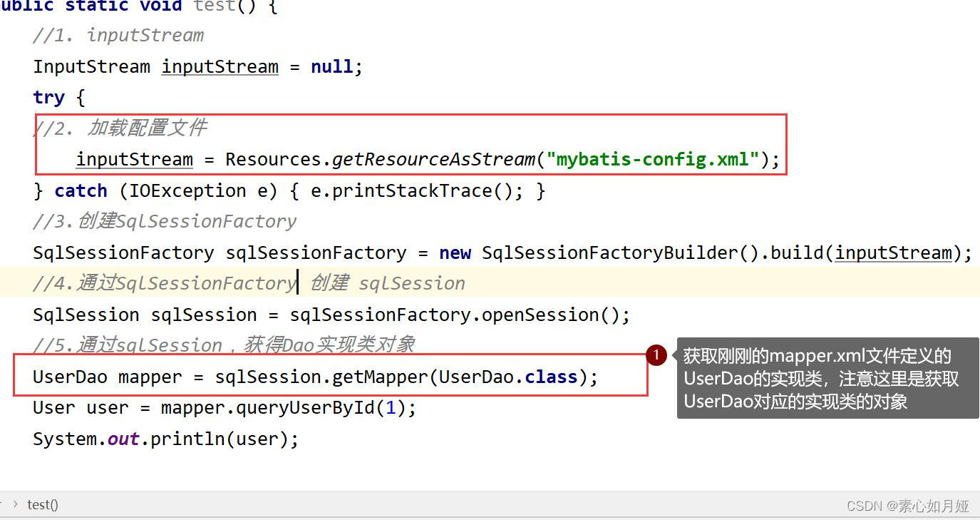Click inputStream variable in the null declaration
This screenshot has height=520, width=980.
click(x=220, y=66)
